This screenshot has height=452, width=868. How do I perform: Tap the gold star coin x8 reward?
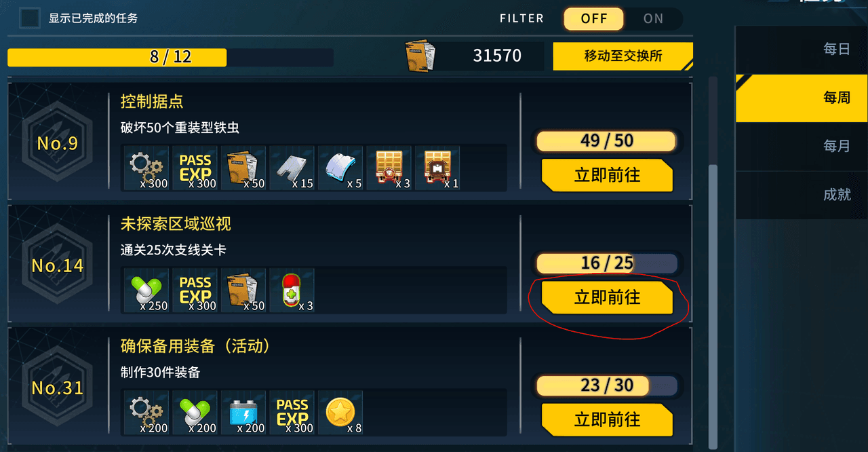click(x=340, y=412)
